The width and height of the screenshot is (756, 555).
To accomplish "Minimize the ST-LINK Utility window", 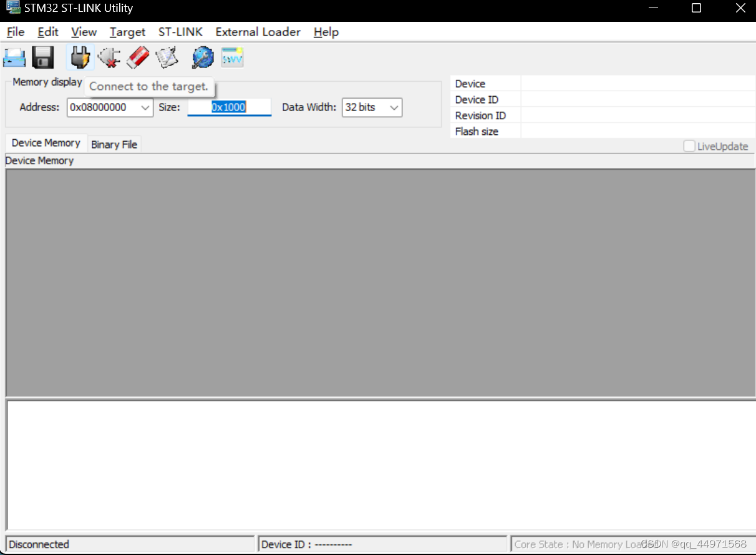I will click(654, 8).
